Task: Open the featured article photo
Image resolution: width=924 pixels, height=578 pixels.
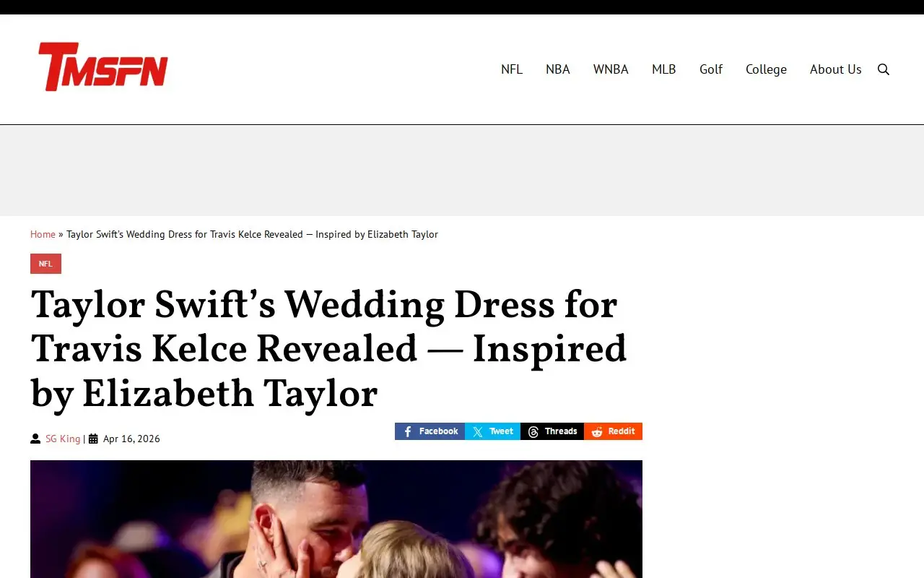Action: click(x=336, y=519)
